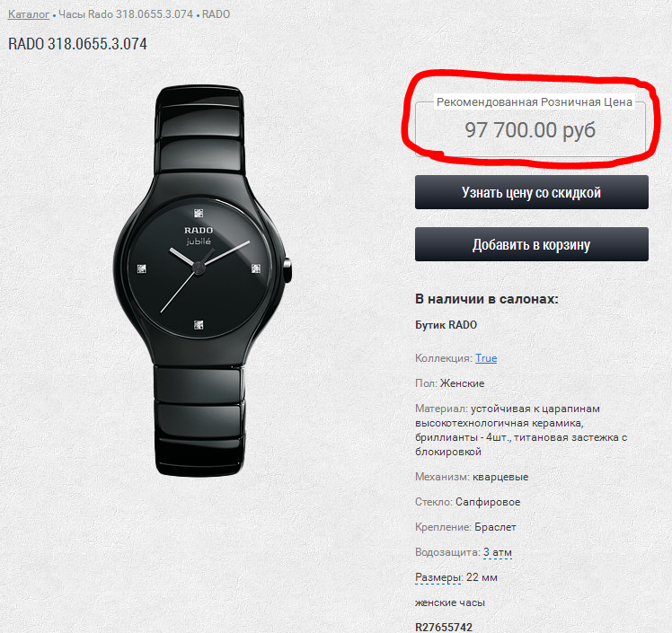The height and width of the screenshot is (633, 672).
Task: Click the Бутик RADO store name
Action: tap(447, 325)
